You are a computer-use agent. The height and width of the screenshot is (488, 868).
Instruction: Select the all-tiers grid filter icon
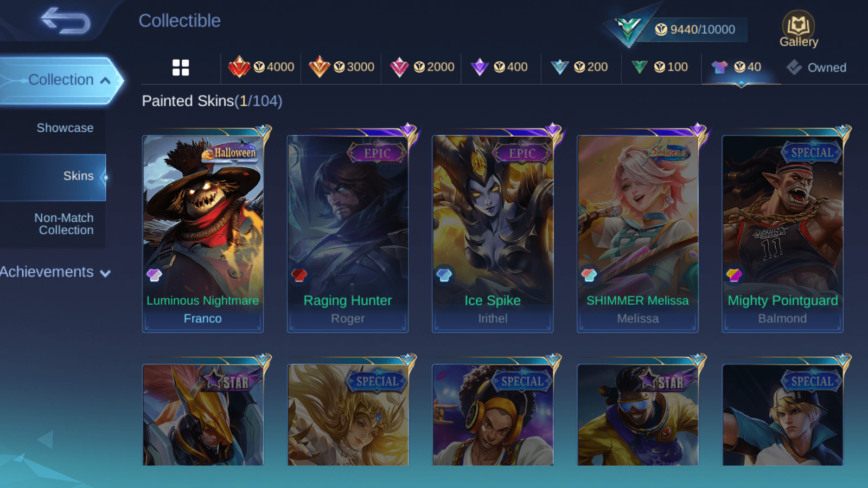(x=181, y=68)
